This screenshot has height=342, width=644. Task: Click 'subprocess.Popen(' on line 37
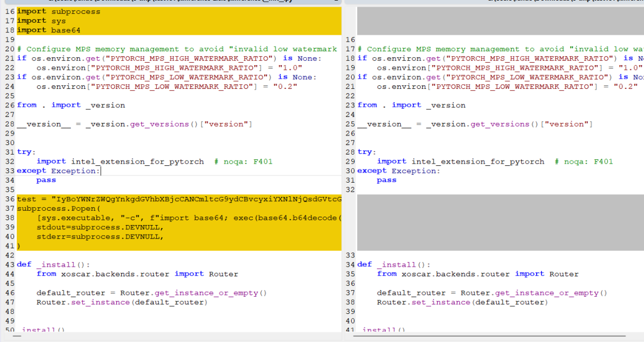point(58,208)
